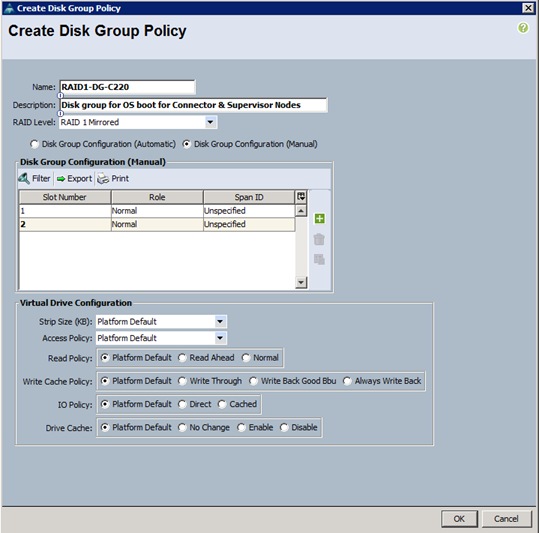Click the OK button
This screenshot has width=539, height=533.
[x=459, y=519]
